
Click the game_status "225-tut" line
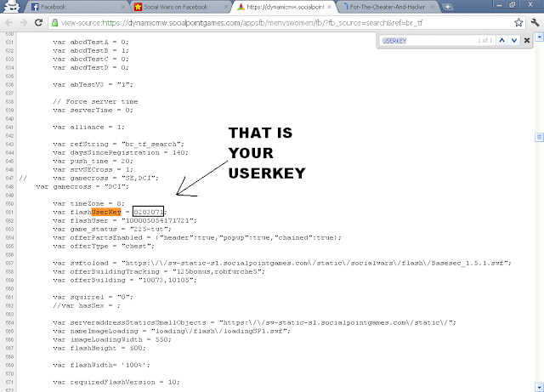tap(112, 229)
